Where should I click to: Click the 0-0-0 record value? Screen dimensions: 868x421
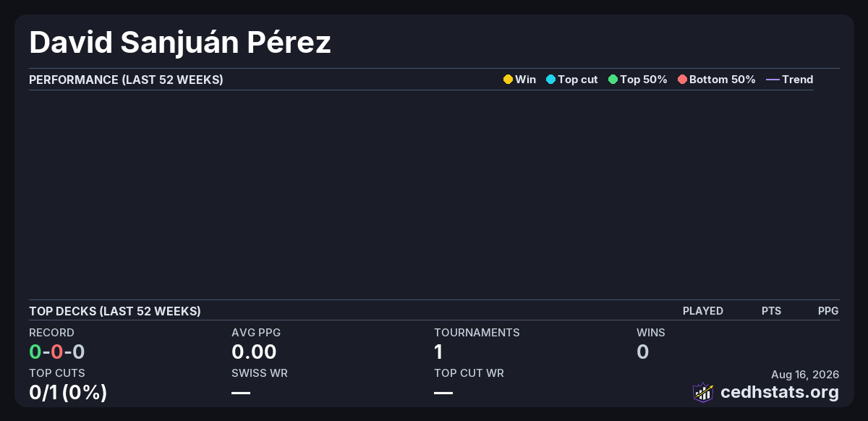[x=57, y=352]
